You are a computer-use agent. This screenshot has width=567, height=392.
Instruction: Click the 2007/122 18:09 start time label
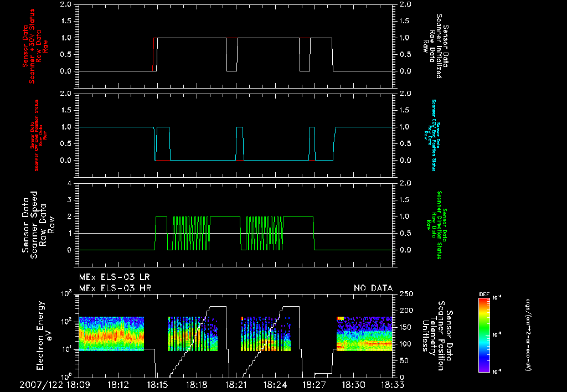[x=54, y=385]
